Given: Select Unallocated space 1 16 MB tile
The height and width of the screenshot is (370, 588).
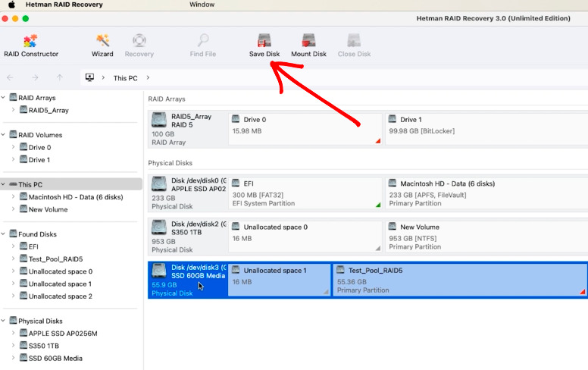Looking at the screenshot, I should (280, 280).
